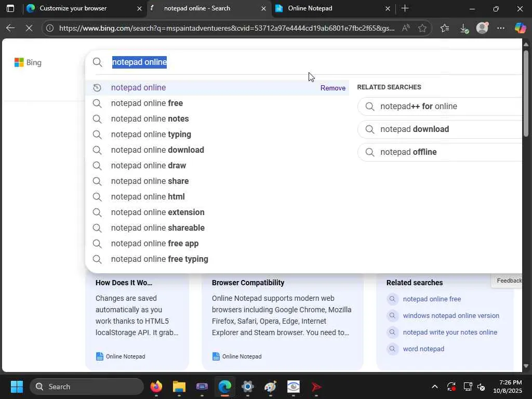Select suggestion notepad online shareable
532x399 pixels.
[x=217, y=228]
